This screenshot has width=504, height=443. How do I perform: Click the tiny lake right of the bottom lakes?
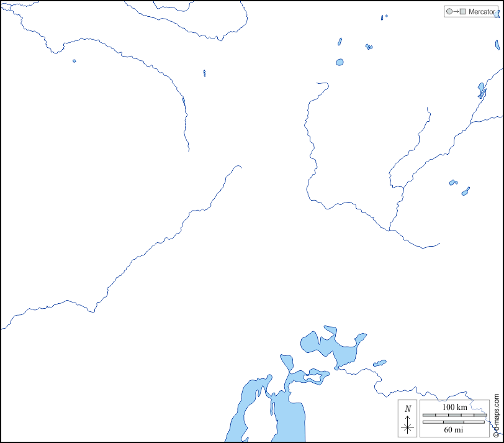379,363
